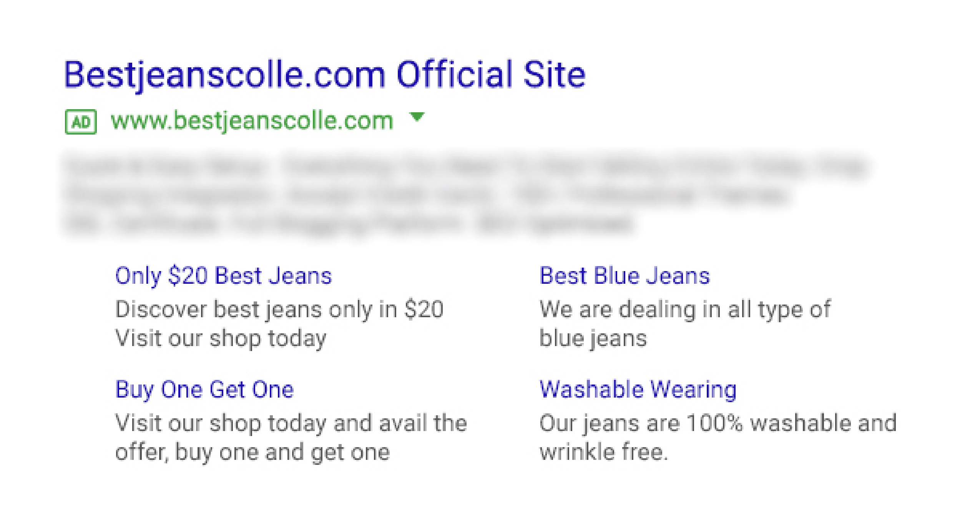Viewport: 980px width, 521px height.
Task: Expand the green arrow beside the URL
Action: pos(417,117)
